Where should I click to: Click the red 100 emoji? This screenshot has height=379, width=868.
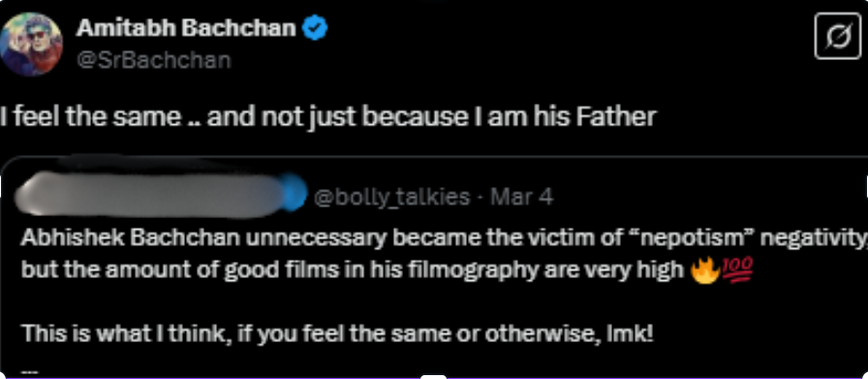[x=736, y=272]
